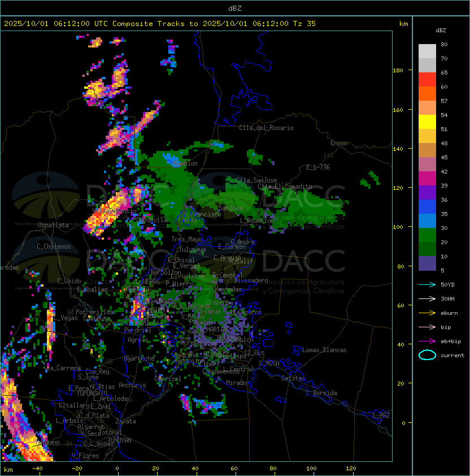Click the 'Ugarteche' map label
470x476 pixels.
coord(140,358)
